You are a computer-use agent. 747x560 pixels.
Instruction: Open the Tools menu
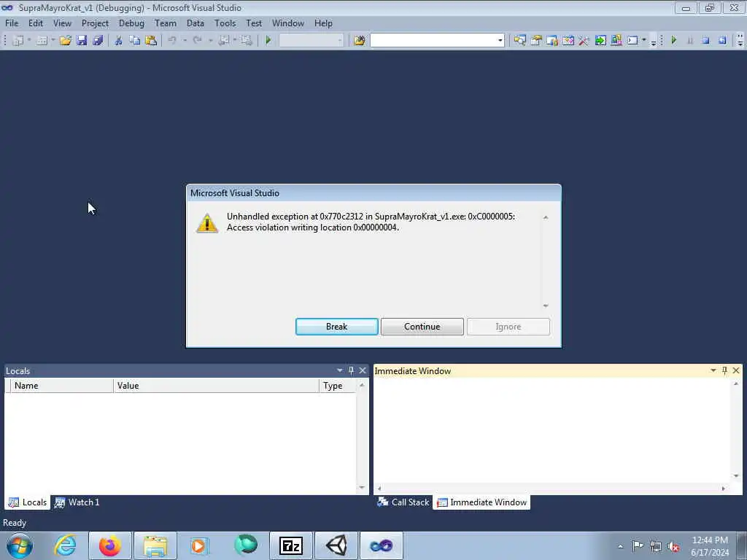[225, 23]
